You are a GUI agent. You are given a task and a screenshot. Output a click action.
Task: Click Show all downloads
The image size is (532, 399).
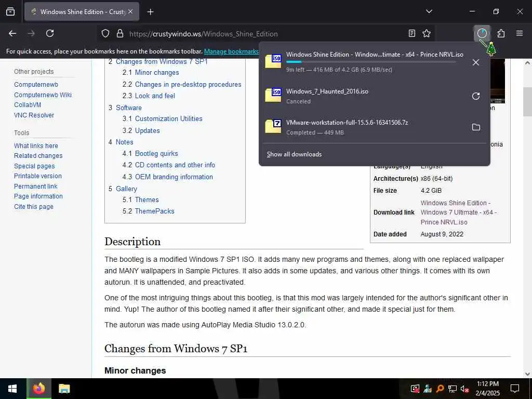tap(294, 154)
